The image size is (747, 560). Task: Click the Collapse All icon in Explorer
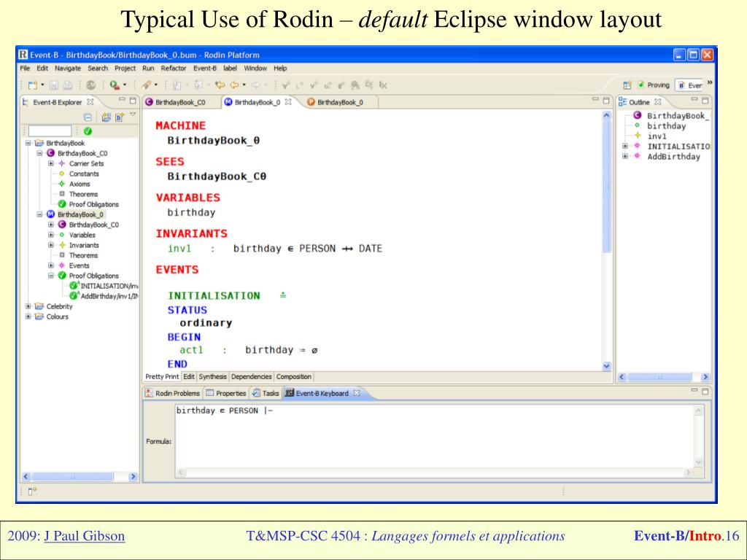coord(88,117)
